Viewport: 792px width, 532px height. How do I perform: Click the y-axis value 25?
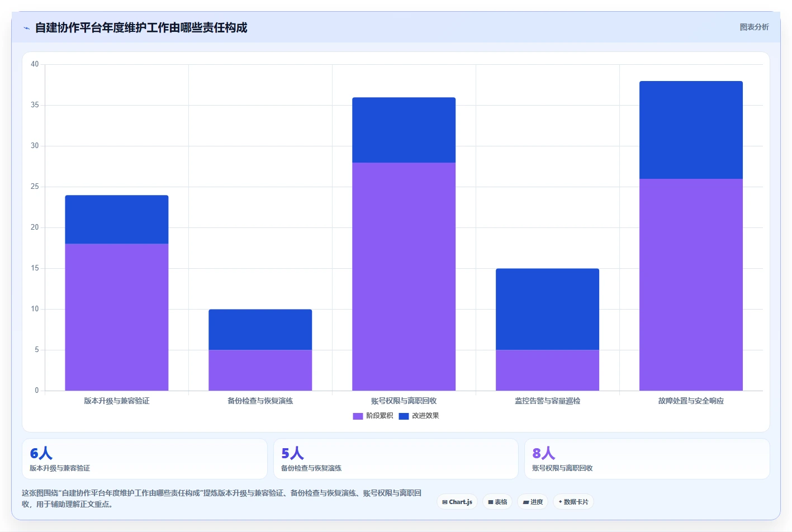tap(35, 187)
